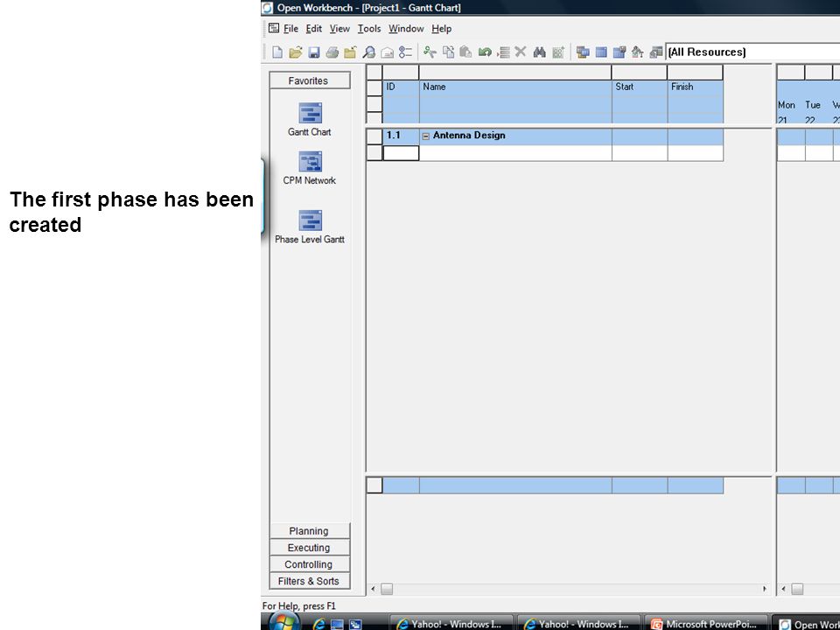Open the Filters & Sorts panel
The height and width of the screenshot is (630, 840).
310,581
